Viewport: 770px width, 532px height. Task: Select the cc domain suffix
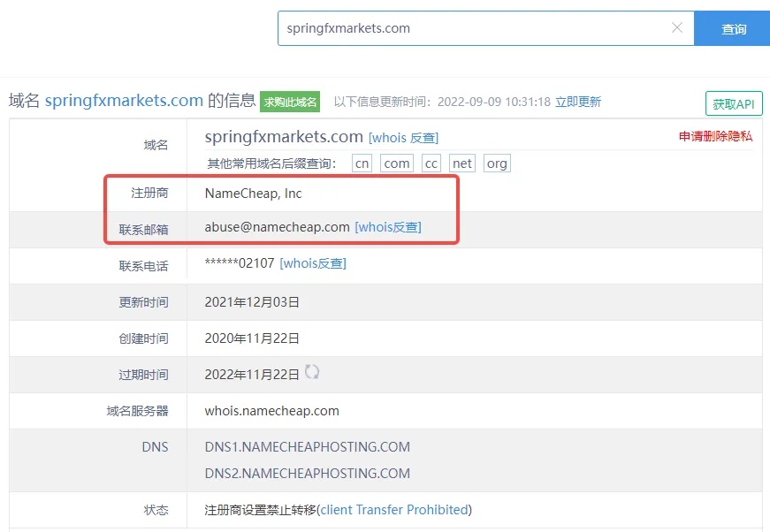[431, 163]
